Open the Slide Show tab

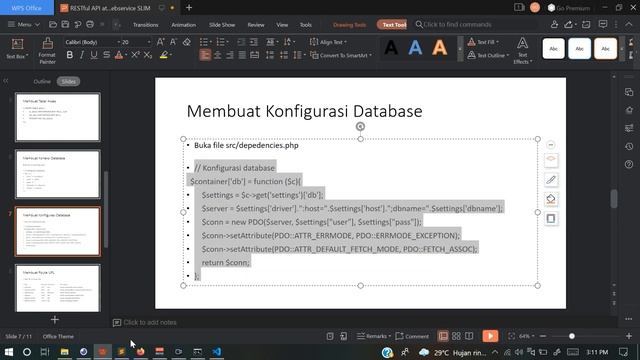click(x=222, y=25)
